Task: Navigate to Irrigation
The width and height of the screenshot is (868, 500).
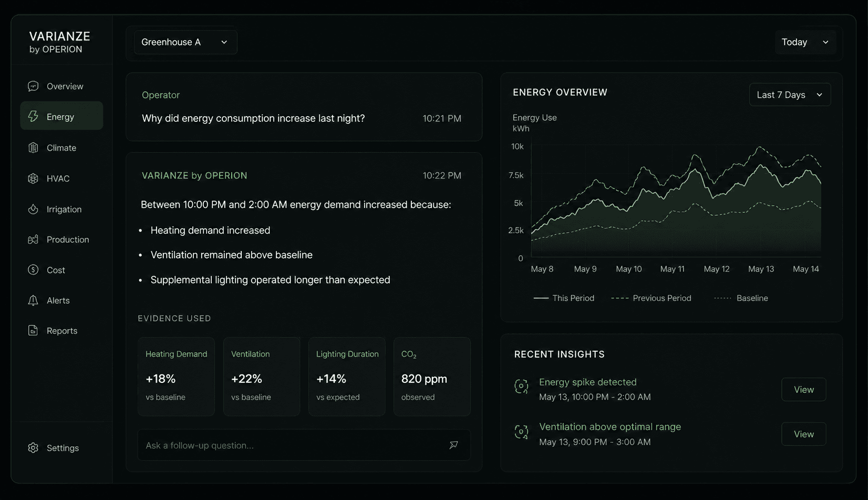Action: (61, 209)
